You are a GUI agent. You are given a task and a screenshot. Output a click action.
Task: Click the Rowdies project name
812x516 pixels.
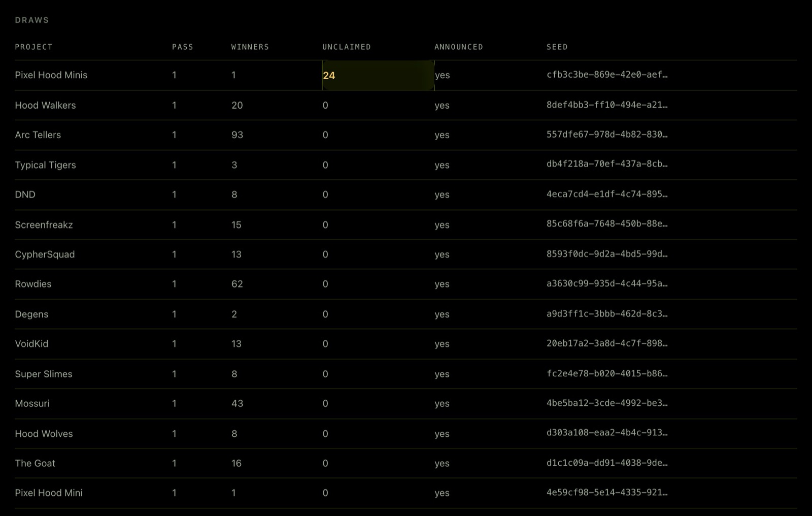(33, 284)
